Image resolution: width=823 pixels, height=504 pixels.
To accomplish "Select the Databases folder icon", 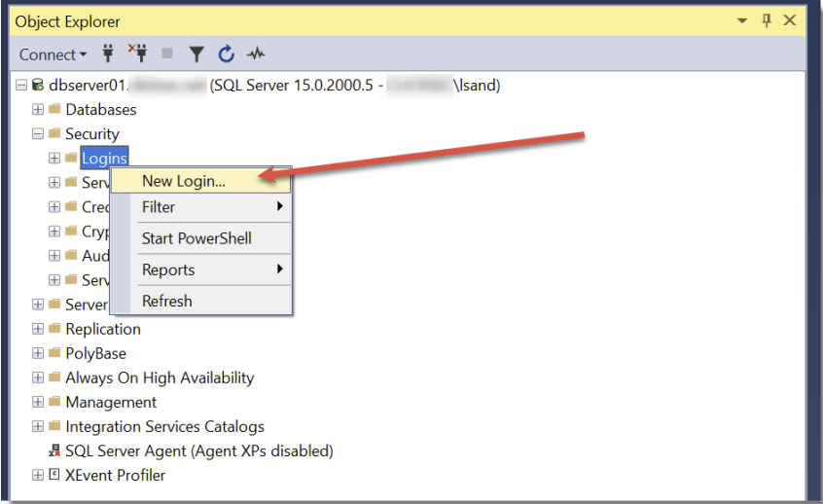I will pos(54,109).
